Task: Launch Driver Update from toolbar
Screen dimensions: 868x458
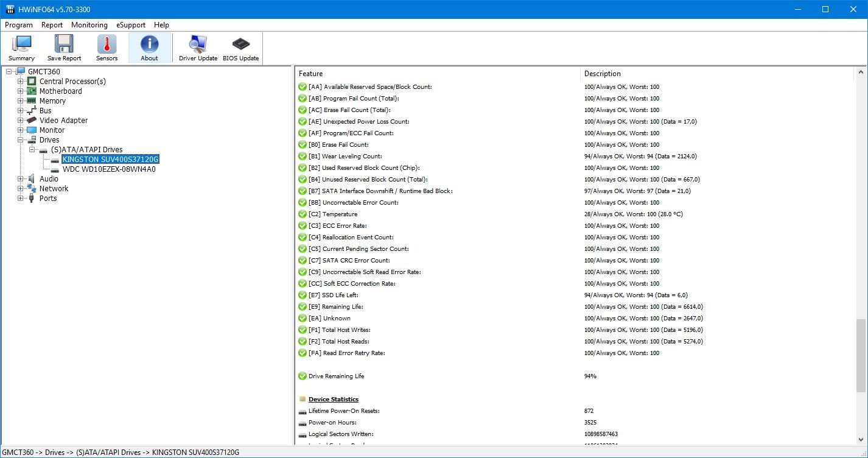Action: click(198, 44)
